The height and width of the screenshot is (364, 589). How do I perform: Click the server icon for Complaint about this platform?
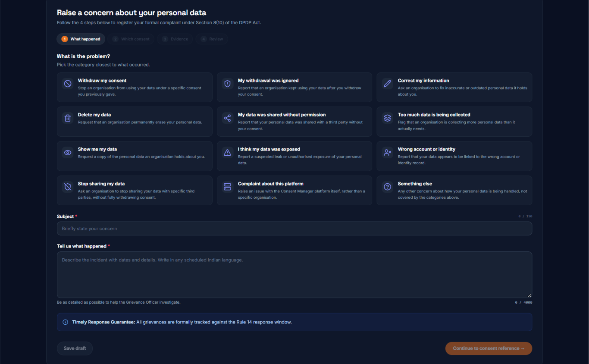coord(228,187)
